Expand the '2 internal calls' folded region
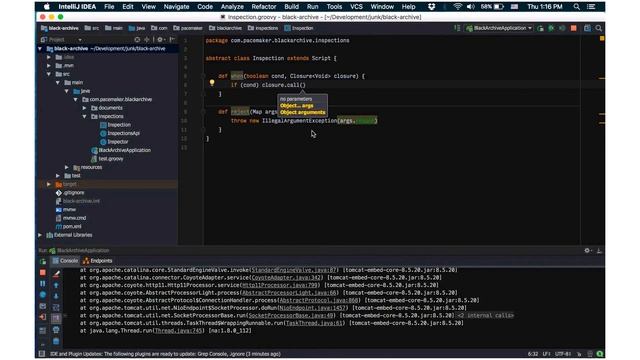 click(x=485, y=316)
